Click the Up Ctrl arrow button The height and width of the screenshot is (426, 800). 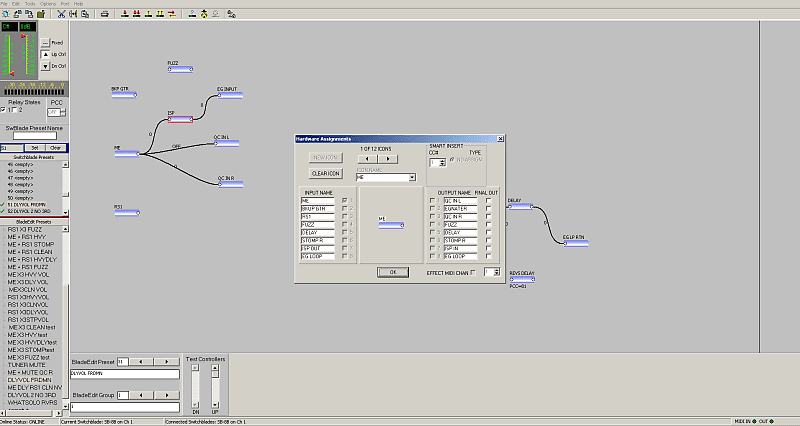[x=44, y=54]
